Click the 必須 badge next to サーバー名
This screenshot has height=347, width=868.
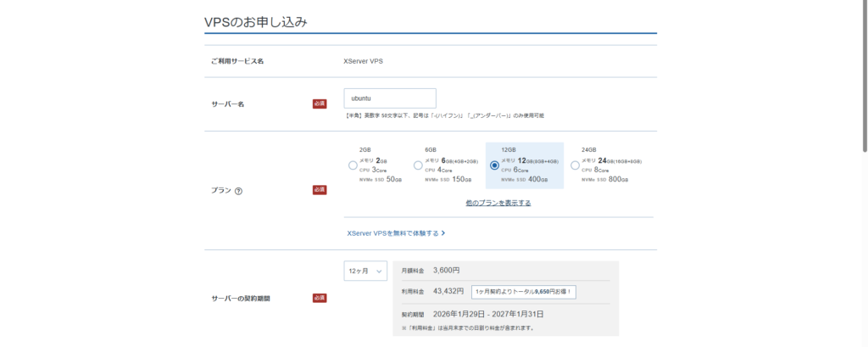(320, 104)
